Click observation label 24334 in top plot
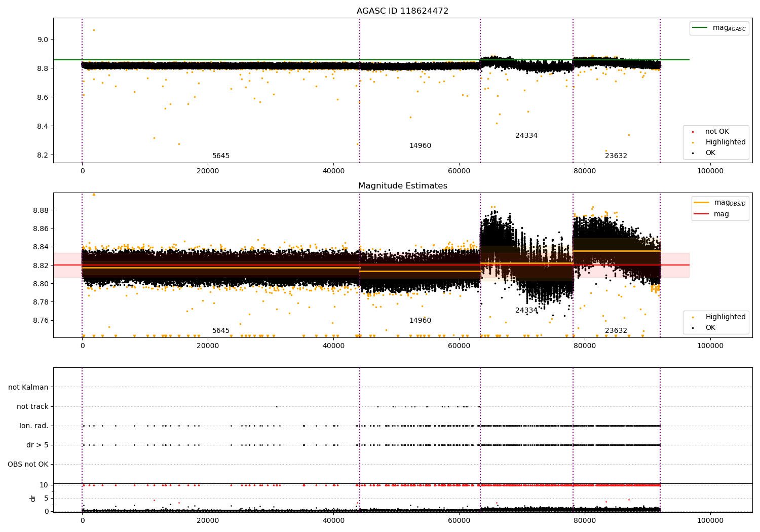 526,136
